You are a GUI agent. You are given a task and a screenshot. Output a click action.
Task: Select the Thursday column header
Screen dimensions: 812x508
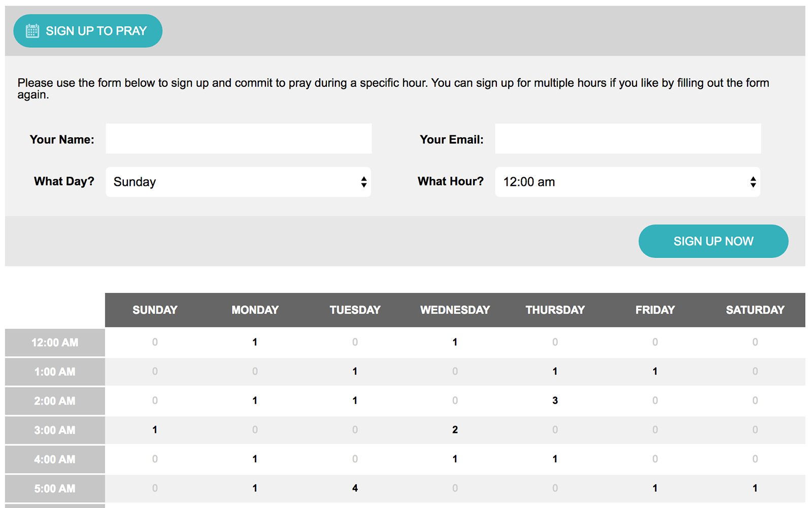point(555,310)
